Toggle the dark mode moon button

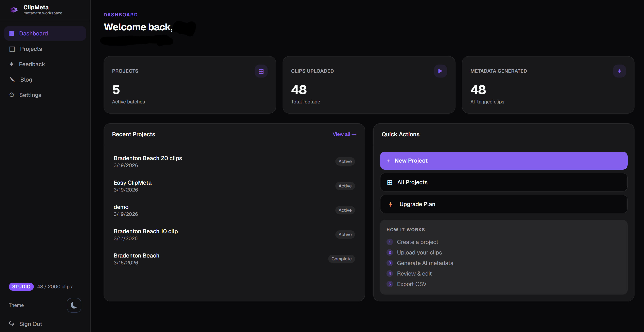[74, 305]
